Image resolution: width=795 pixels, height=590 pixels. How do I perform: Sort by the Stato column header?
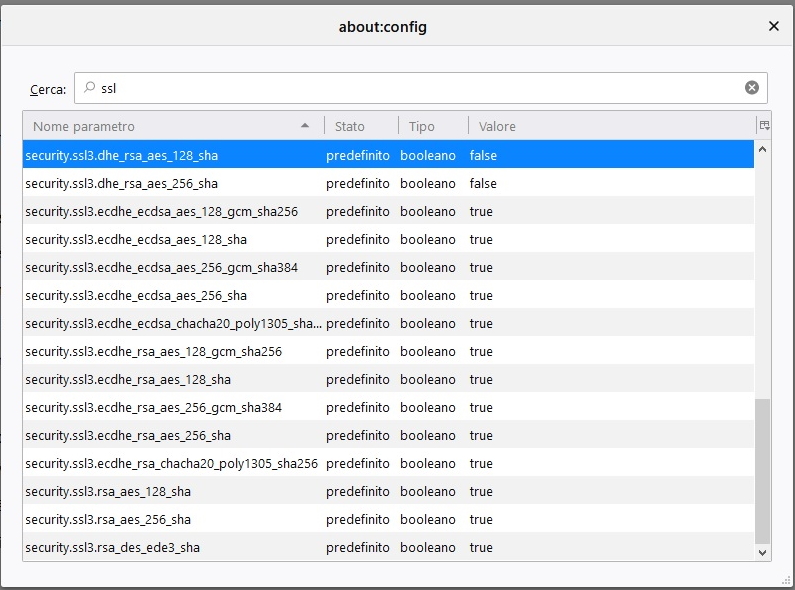(x=362, y=126)
